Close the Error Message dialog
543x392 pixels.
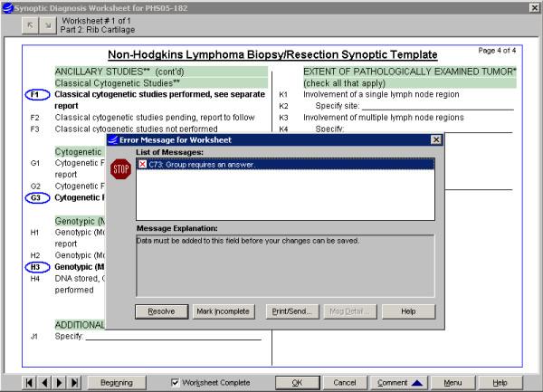436,139
